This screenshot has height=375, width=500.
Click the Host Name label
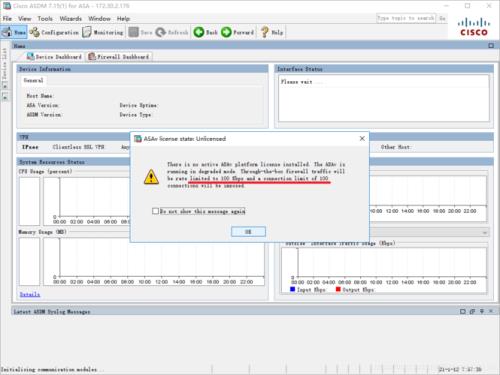click(40, 96)
